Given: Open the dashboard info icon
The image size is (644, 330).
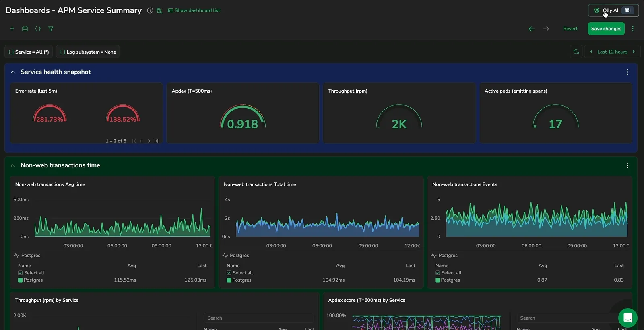Looking at the screenshot, I should tap(150, 10).
